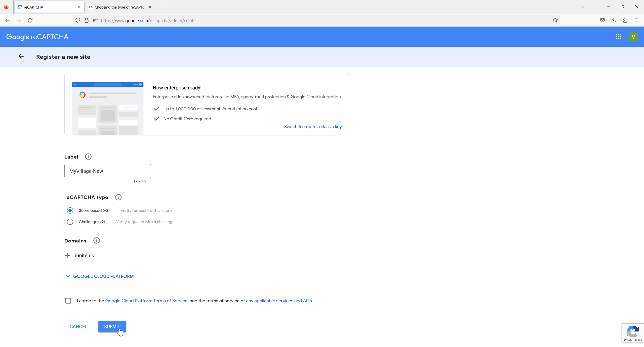Open the Google apps grid
644x347 pixels.
[618, 37]
